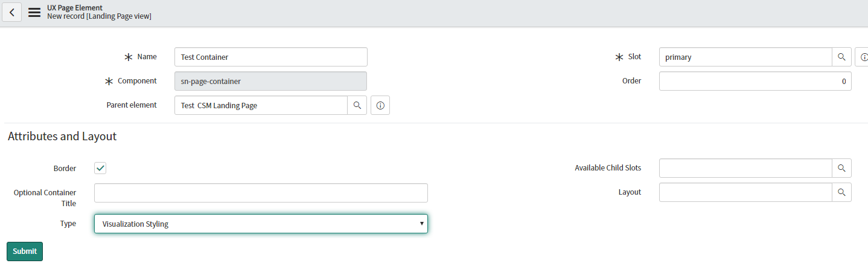Image resolution: width=868 pixels, height=266 pixels.
Task: Open the form context hamburger menu
Action: point(34,12)
